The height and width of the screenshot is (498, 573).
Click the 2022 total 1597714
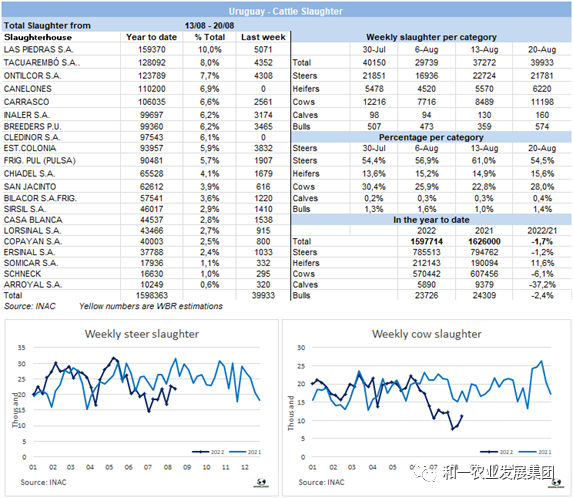tap(426, 242)
